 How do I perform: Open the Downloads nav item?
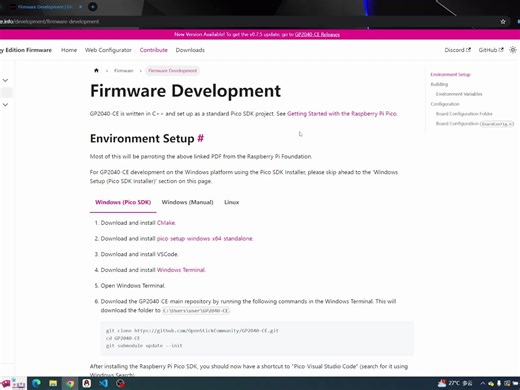pos(190,50)
